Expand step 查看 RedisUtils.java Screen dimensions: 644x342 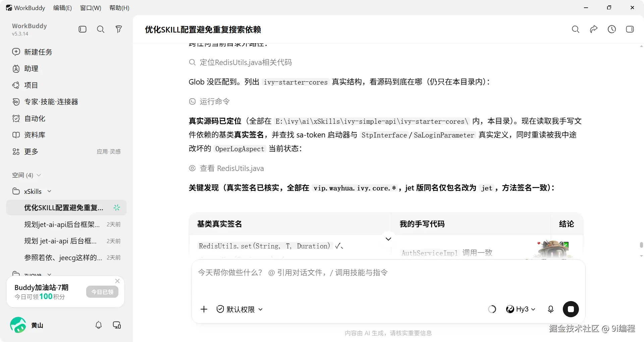pos(226,168)
